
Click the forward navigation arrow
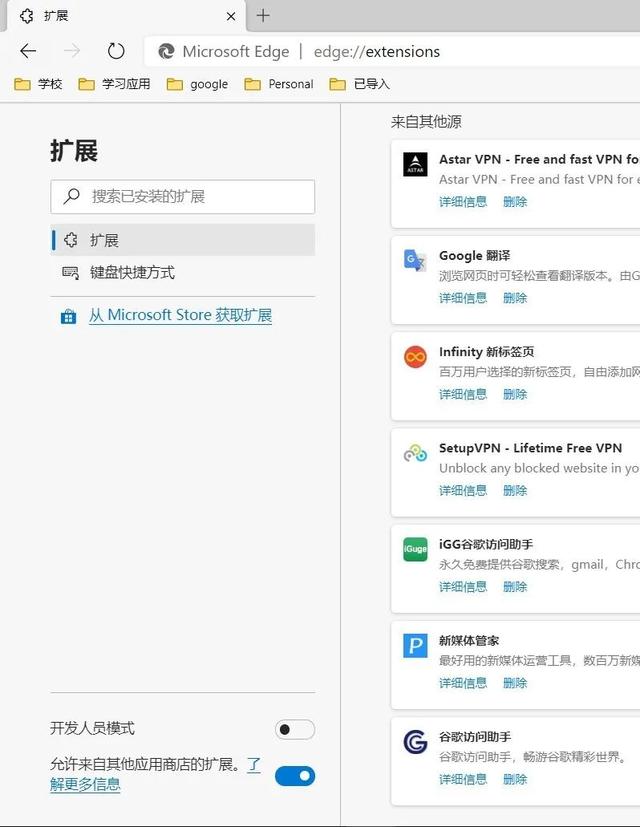pyautogui.click(x=72, y=51)
